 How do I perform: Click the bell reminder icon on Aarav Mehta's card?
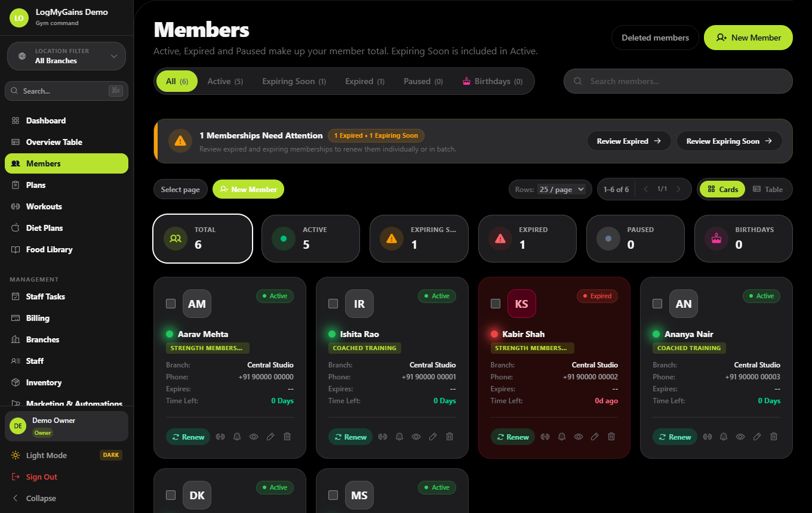(x=237, y=437)
